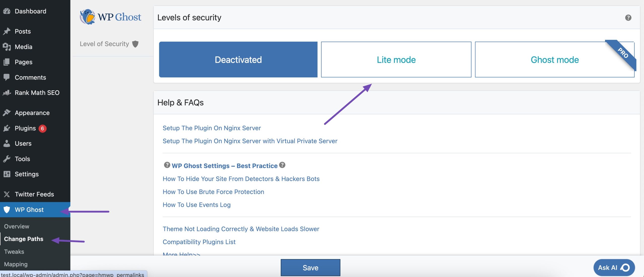Image resolution: width=644 pixels, height=277 pixels.
Task: Open Plugins menu item
Action: (x=35, y=128)
